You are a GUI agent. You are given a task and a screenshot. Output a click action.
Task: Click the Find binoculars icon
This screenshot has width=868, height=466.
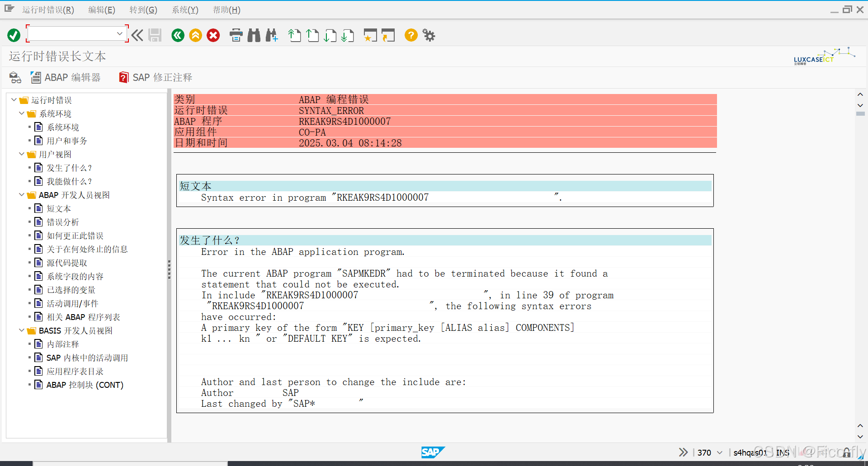[254, 35]
